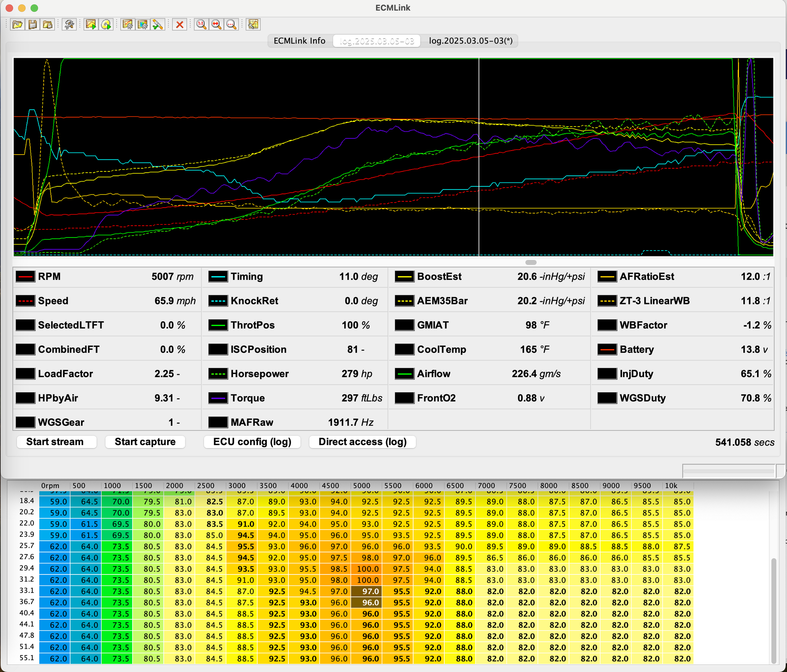
Task: Click the CoolTemp label
Action: (442, 350)
